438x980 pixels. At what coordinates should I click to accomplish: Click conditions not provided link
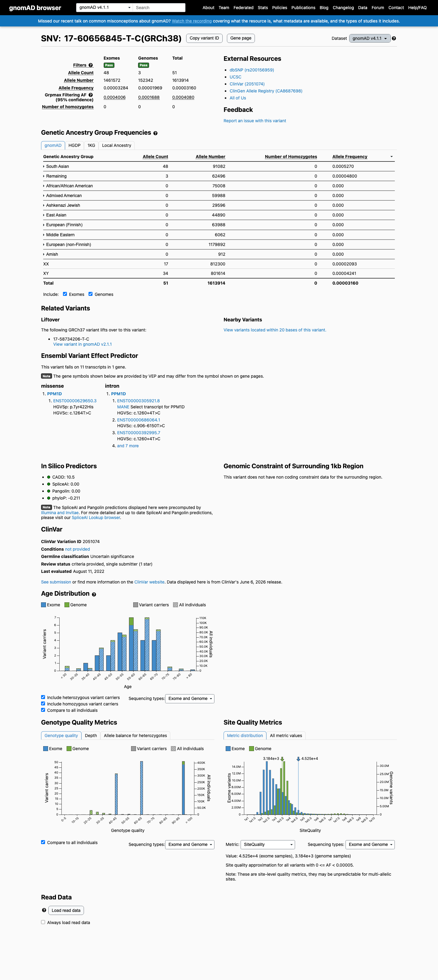tap(77, 549)
